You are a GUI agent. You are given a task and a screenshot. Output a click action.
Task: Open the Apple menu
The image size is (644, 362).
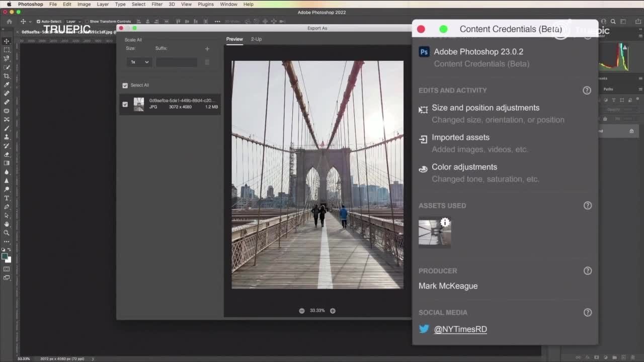pos(9,4)
